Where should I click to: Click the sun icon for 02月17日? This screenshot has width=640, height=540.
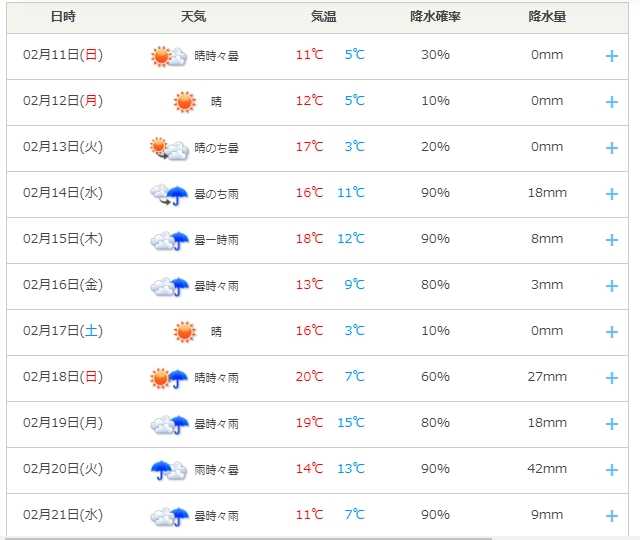(184, 332)
